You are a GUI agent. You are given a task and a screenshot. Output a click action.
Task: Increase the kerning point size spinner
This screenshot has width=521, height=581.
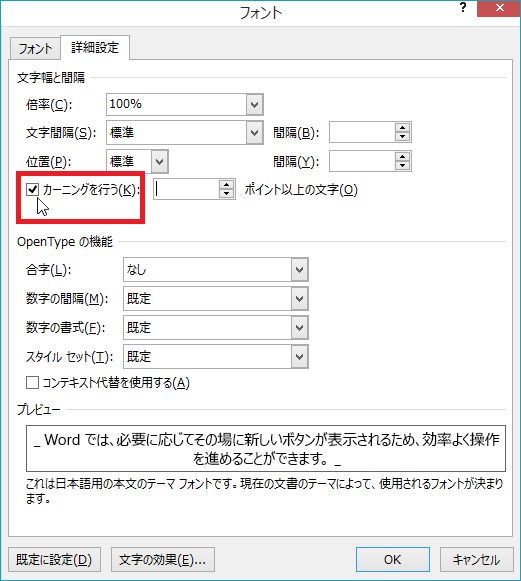tap(226, 185)
